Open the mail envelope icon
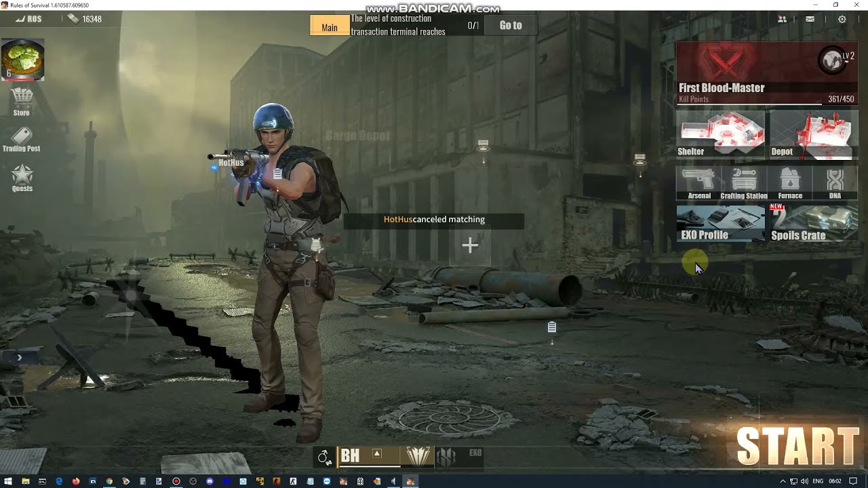The height and width of the screenshot is (488, 868). 810,20
